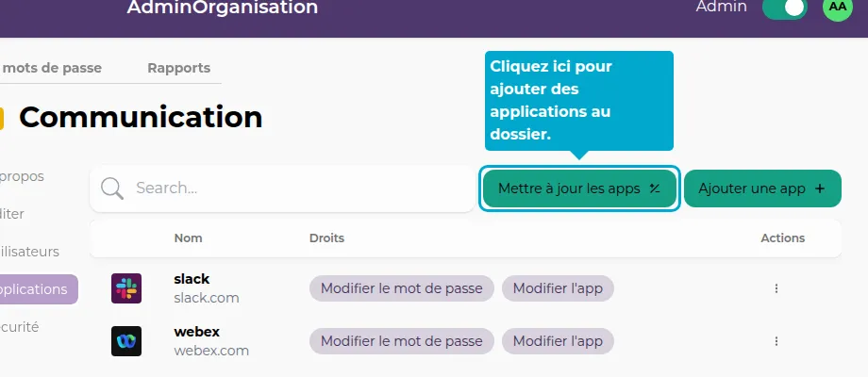The image size is (868, 377).
Task: Switch to the mots de passe tab
Action: 52,68
